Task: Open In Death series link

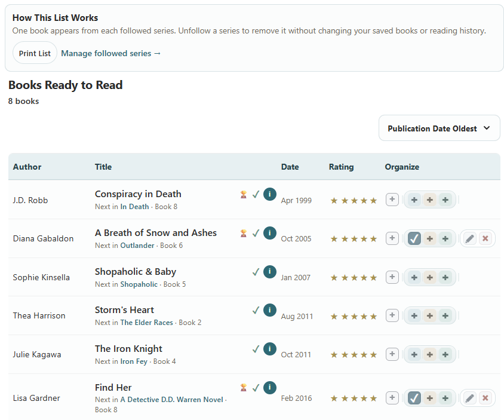Action: point(135,207)
